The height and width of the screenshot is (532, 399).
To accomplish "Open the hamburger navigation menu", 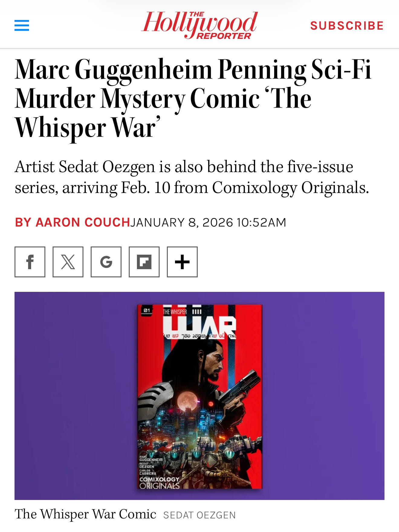I will [x=22, y=25].
